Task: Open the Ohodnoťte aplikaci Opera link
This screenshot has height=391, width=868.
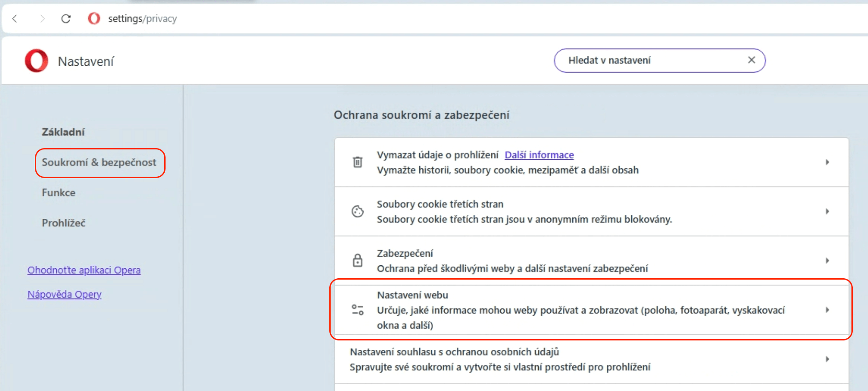Action: point(84,270)
